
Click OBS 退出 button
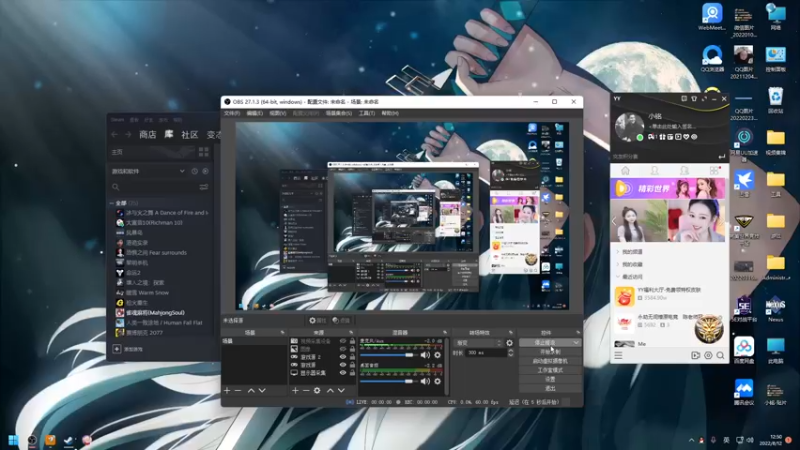[x=550, y=389]
